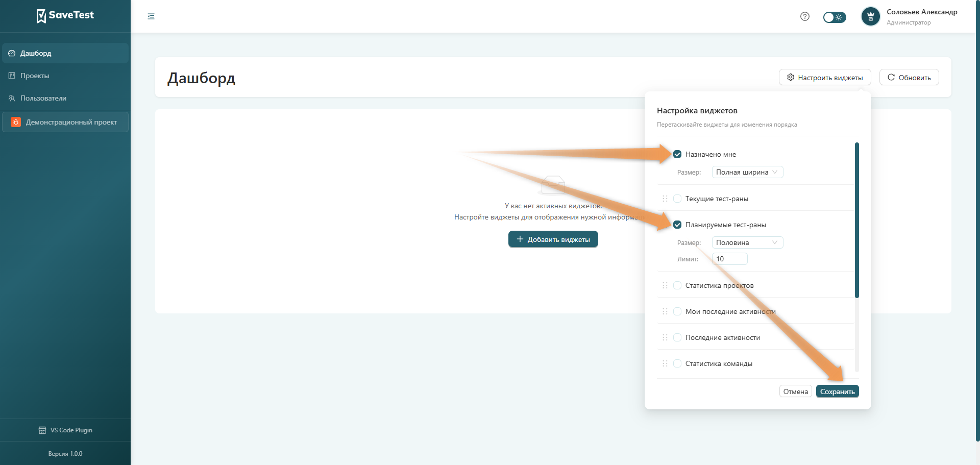Expand the Половина size dropdown
Screen dimensions: 980x465
tap(747, 242)
